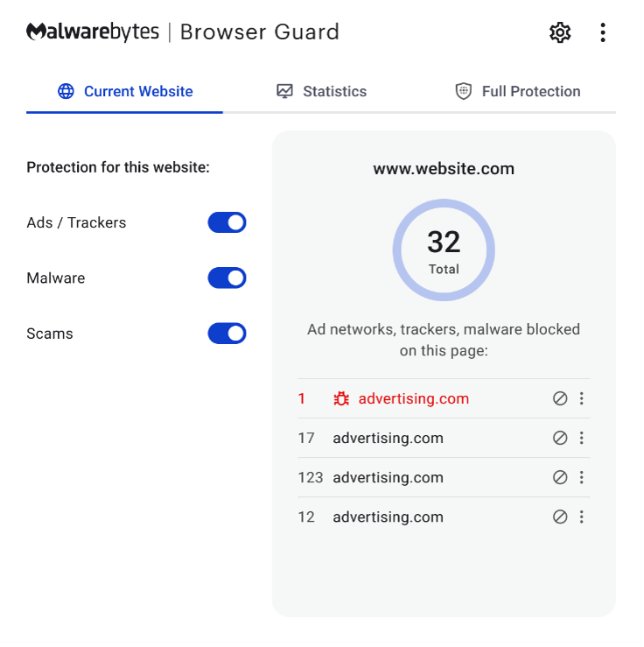Screen dimensions: 644x647
Task: Switch to the Full Protection tab
Action: tap(530, 91)
